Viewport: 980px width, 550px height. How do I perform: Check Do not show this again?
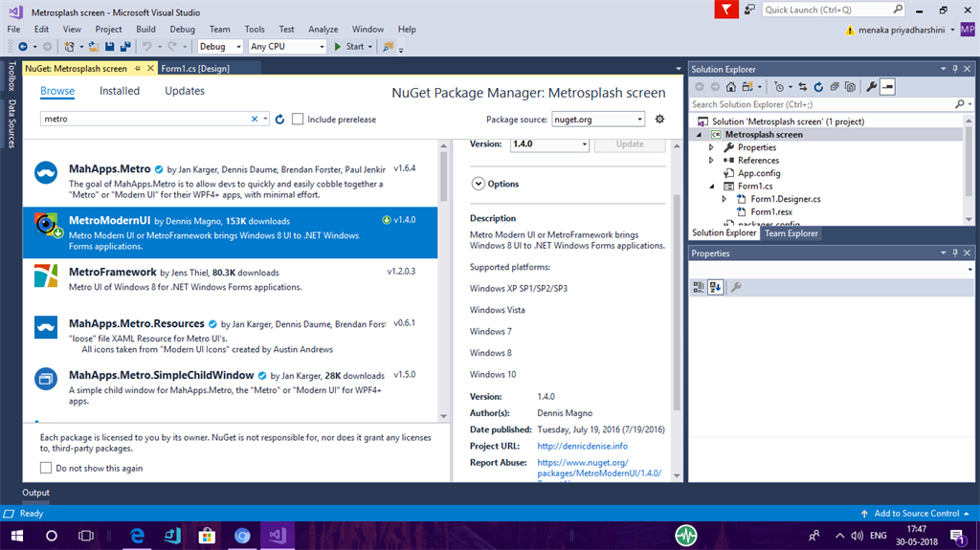pyautogui.click(x=46, y=468)
